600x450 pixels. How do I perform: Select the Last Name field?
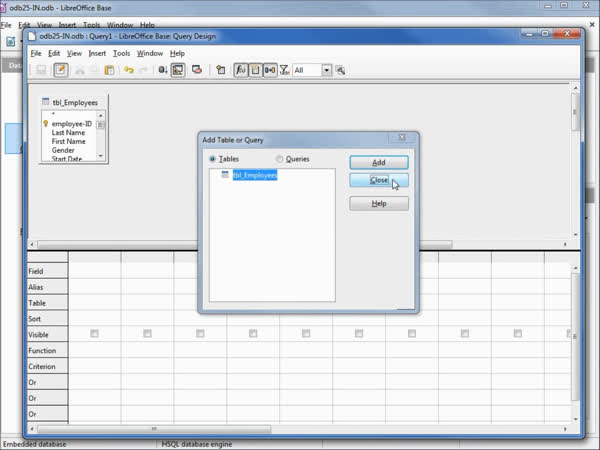pyautogui.click(x=68, y=132)
